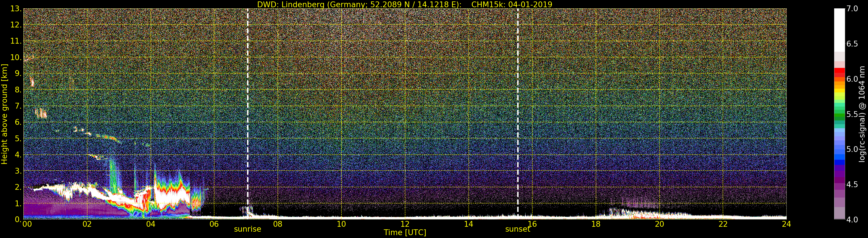The height and width of the screenshot is (238, 868).
Task: Click the height axis tick label 13.
Action: click(x=16, y=9)
